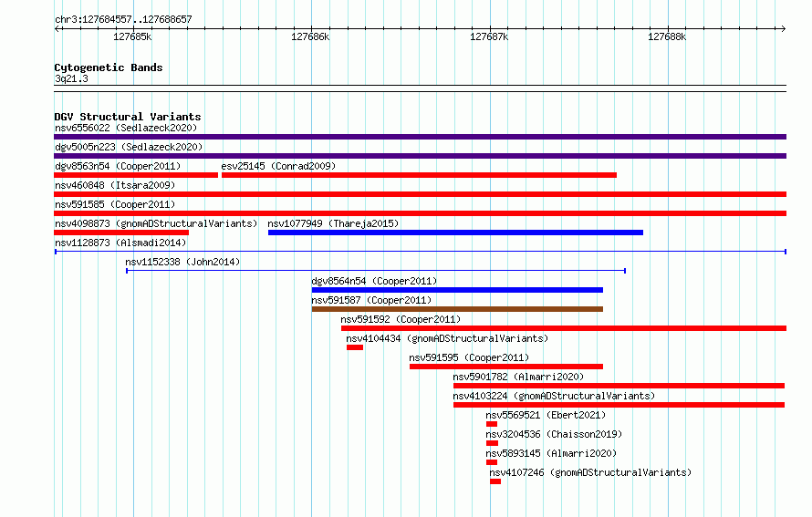Click the red bar of nsv5901782
This screenshot has width=812, height=517.
click(x=619, y=386)
